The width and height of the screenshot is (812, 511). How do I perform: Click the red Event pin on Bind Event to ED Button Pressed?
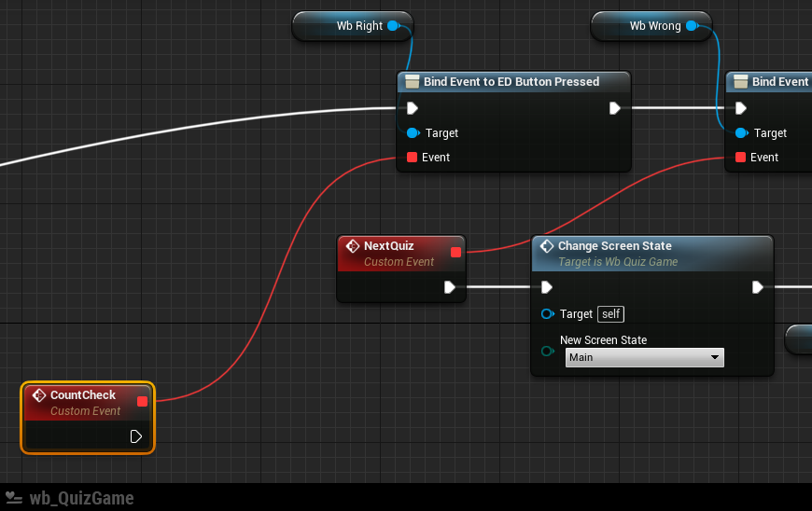coord(412,158)
